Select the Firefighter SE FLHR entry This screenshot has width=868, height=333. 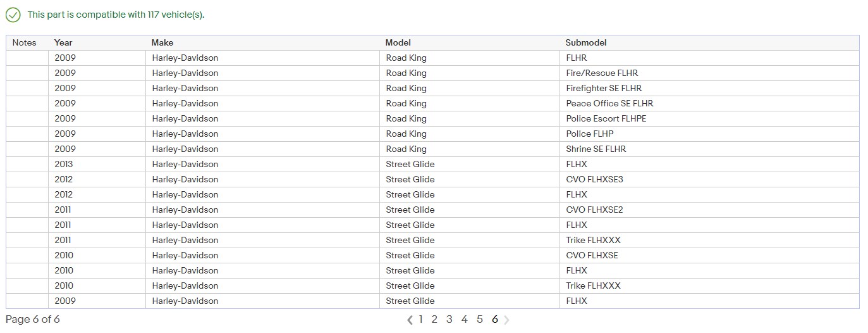click(604, 88)
